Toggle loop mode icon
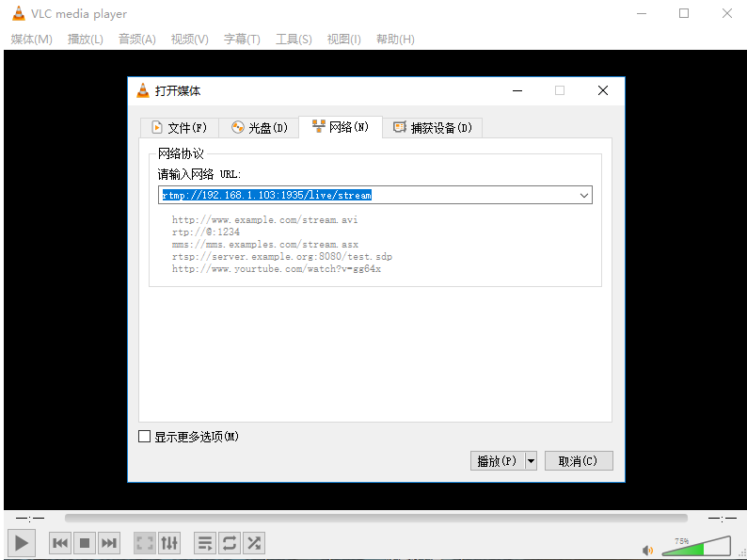 pos(230,543)
